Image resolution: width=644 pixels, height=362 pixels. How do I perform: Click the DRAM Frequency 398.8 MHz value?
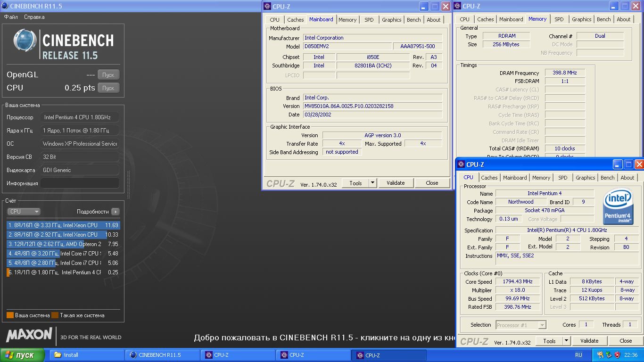[565, 73]
